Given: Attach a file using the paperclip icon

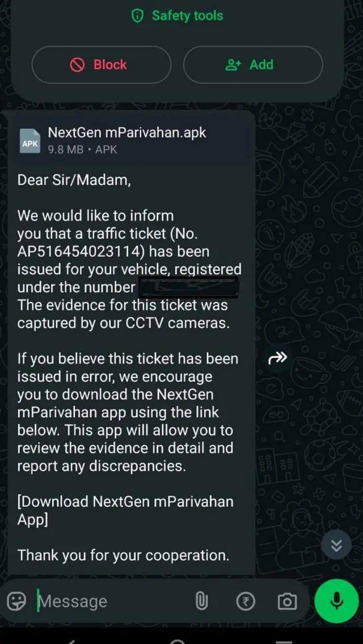Looking at the screenshot, I should point(202,601).
